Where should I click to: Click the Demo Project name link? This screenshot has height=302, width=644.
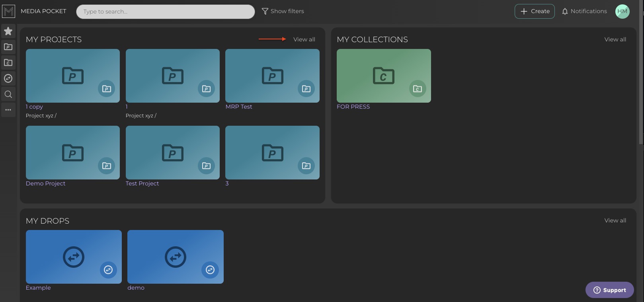point(45,183)
